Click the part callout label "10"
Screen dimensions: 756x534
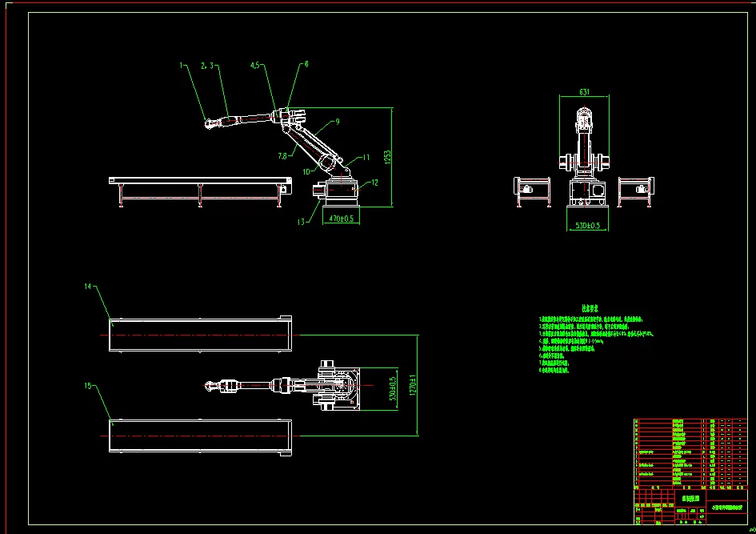point(306,172)
